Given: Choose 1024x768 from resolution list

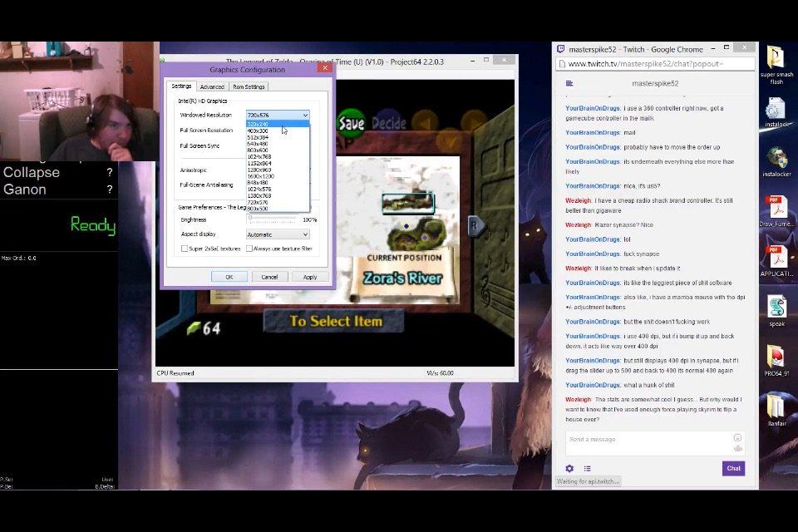Looking at the screenshot, I should [278, 157].
